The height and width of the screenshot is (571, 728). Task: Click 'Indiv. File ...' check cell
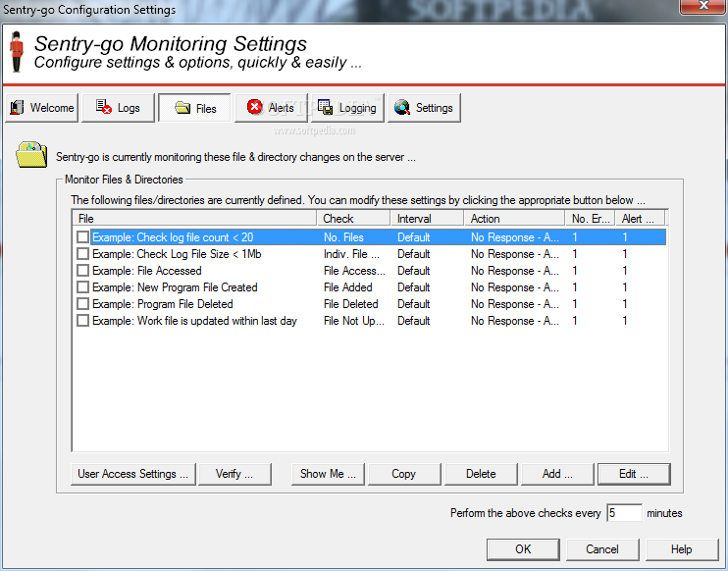(x=351, y=254)
